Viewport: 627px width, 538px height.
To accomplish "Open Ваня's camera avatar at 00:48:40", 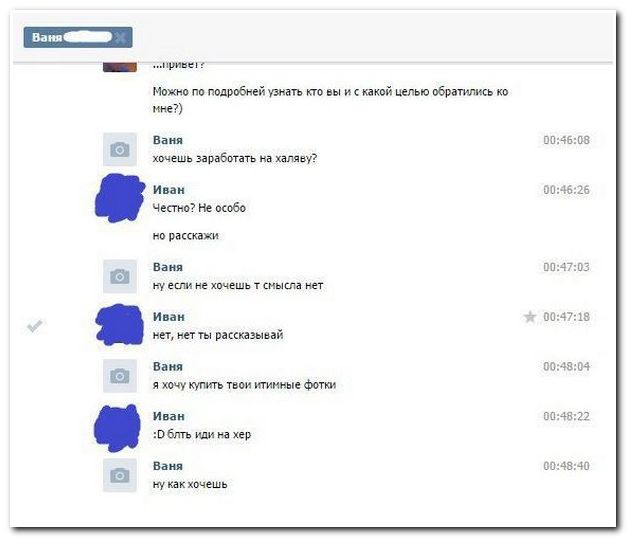I will 120,475.
